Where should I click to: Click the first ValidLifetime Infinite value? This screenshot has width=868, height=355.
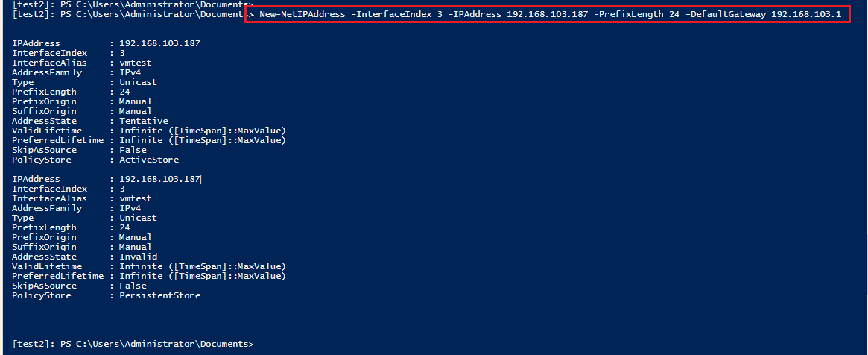coord(203,131)
